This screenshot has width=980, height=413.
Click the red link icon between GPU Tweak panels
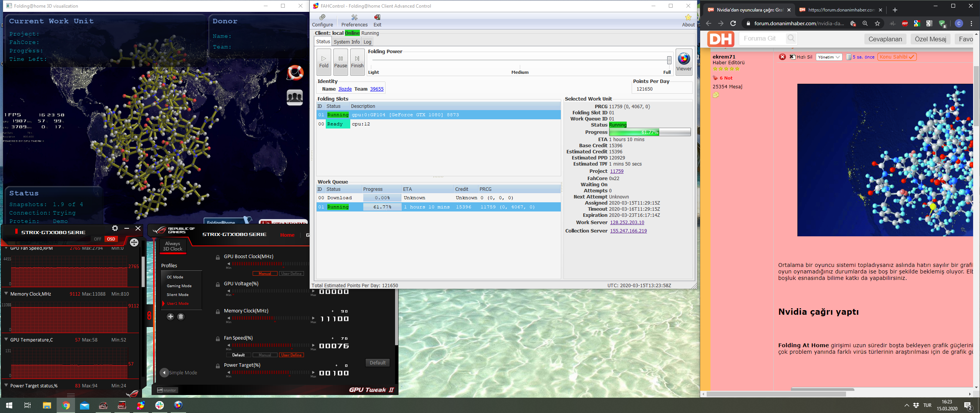(x=149, y=315)
